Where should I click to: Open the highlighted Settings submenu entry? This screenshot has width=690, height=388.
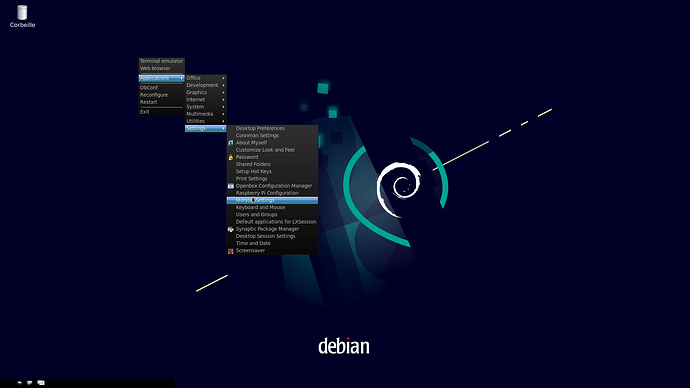tap(206, 128)
